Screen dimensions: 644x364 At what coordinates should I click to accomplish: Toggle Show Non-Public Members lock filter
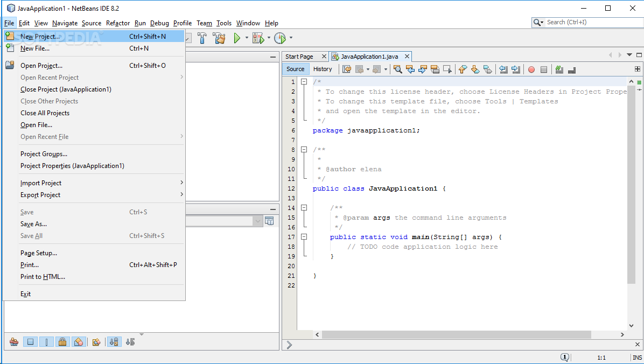[62, 342]
